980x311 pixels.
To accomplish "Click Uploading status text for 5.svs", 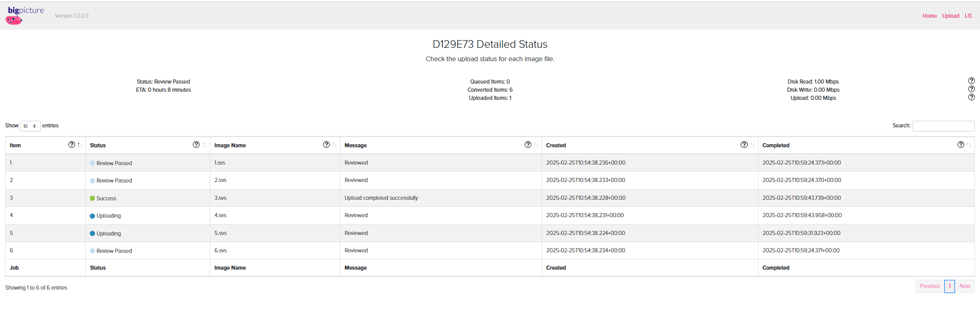I will [x=109, y=234].
